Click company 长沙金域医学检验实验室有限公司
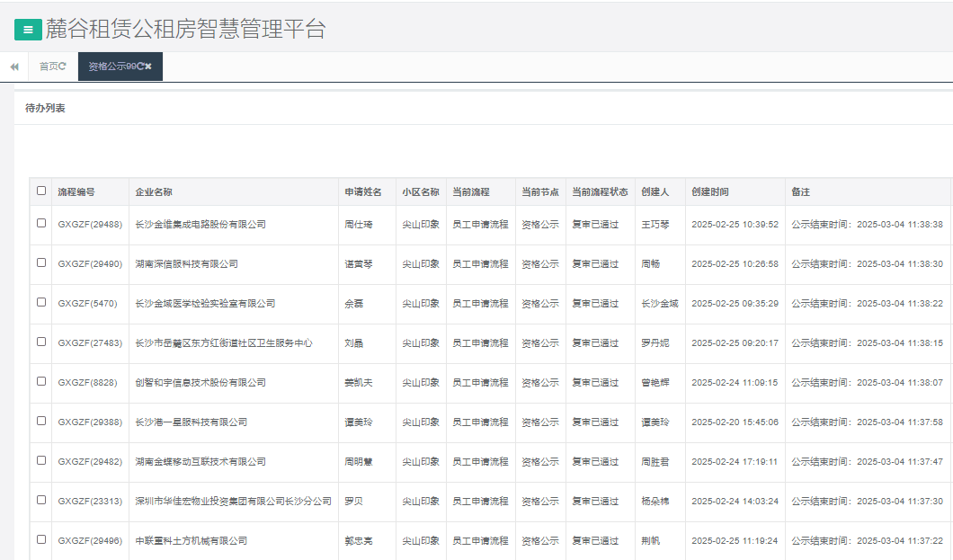The width and height of the screenshot is (953, 560). click(x=209, y=303)
